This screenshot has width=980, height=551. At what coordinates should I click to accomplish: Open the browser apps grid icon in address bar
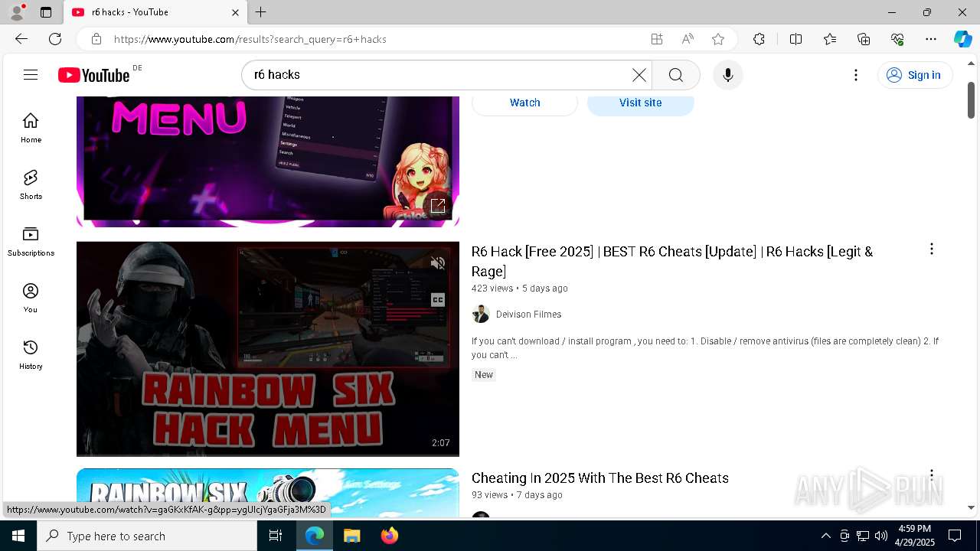[657, 39]
